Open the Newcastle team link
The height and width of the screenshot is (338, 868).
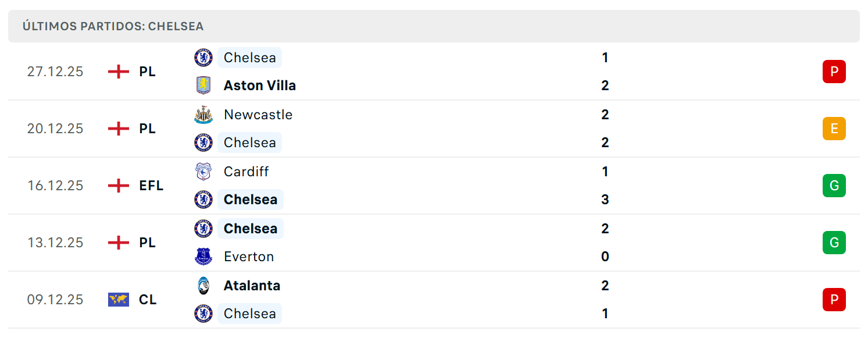(x=258, y=115)
